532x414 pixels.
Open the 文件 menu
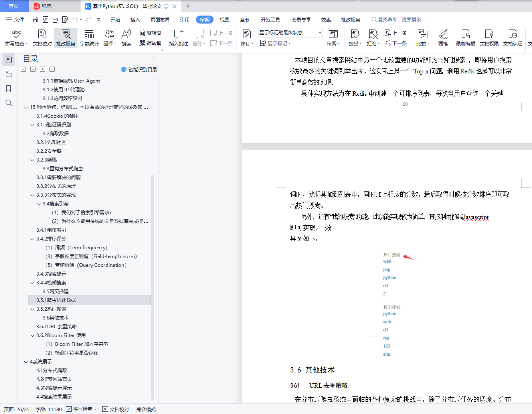click(x=15, y=20)
